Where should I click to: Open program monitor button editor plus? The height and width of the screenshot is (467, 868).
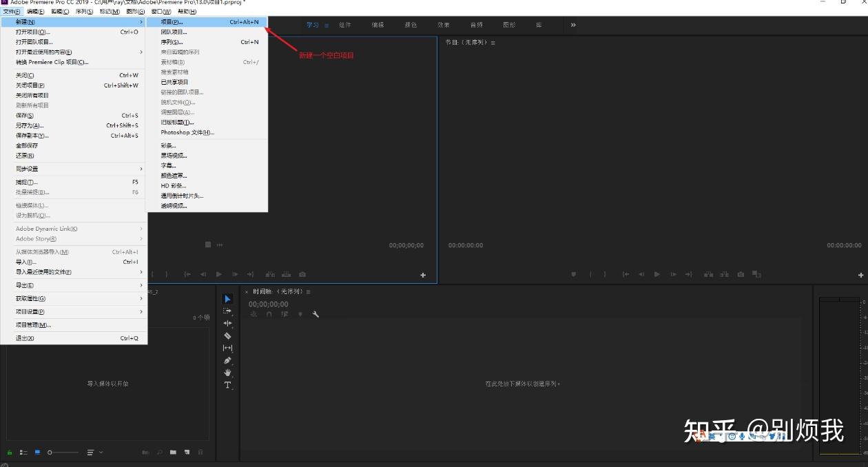(x=861, y=275)
